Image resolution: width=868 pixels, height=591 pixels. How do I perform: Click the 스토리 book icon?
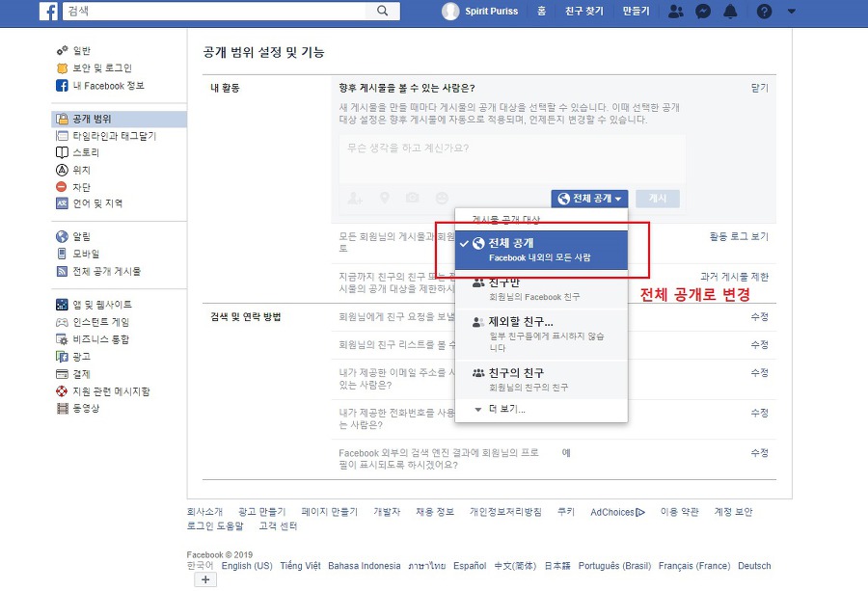tap(62, 152)
